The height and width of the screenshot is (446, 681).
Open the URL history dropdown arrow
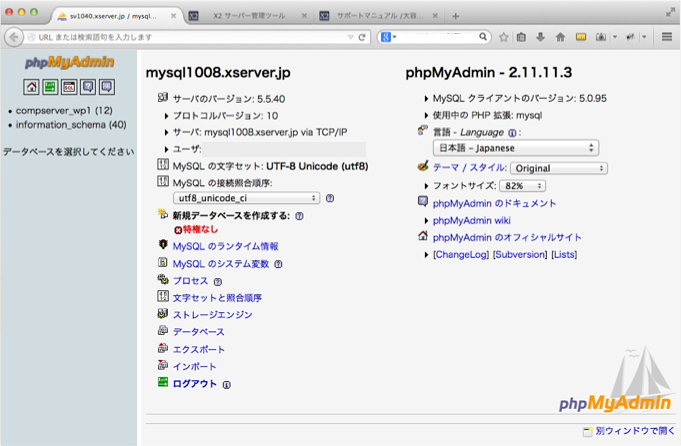350,37
